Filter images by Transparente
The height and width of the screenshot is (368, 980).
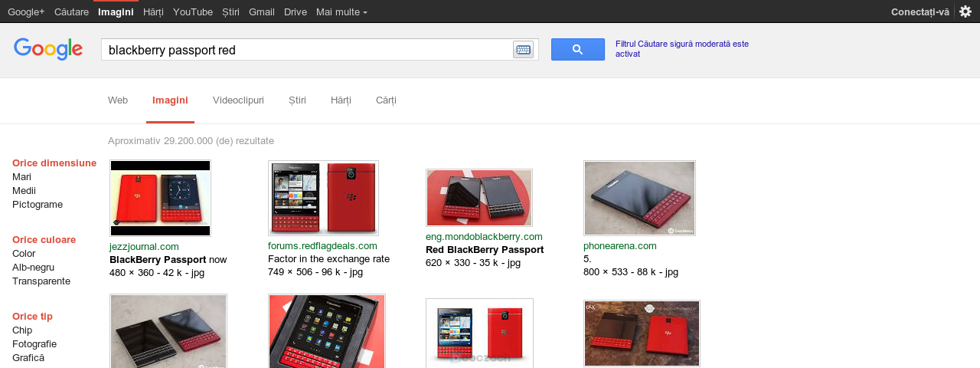coord(41,281)
